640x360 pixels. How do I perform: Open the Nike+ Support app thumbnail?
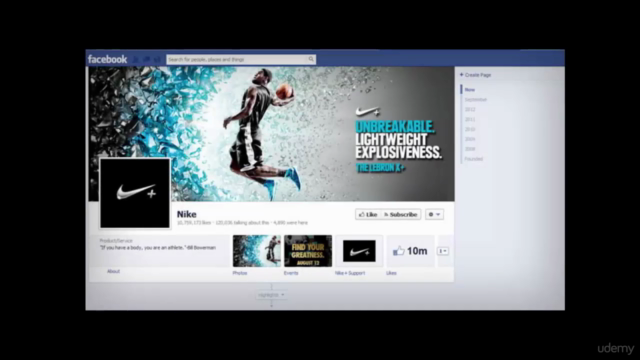click(x=359, y=251)
